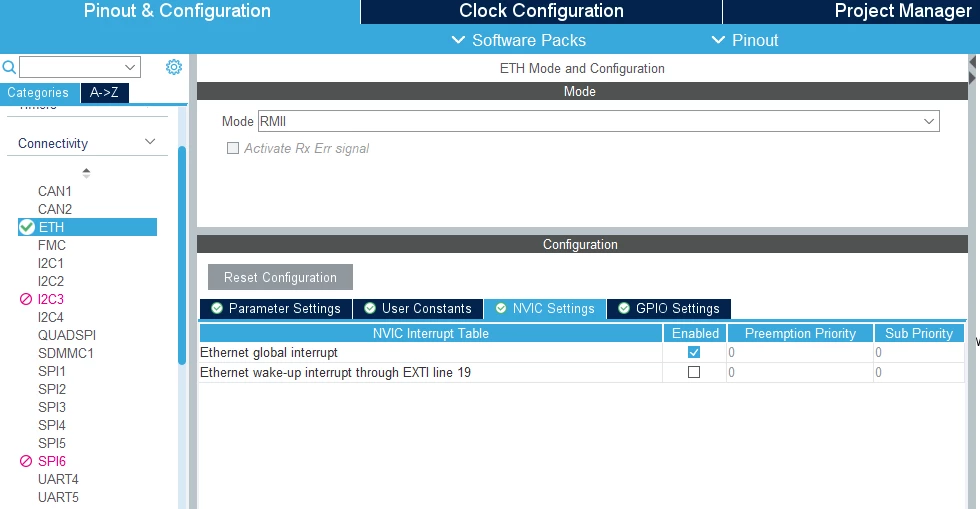
Task: Select CAN2 peripheral
Action: [x=55, y=209]
